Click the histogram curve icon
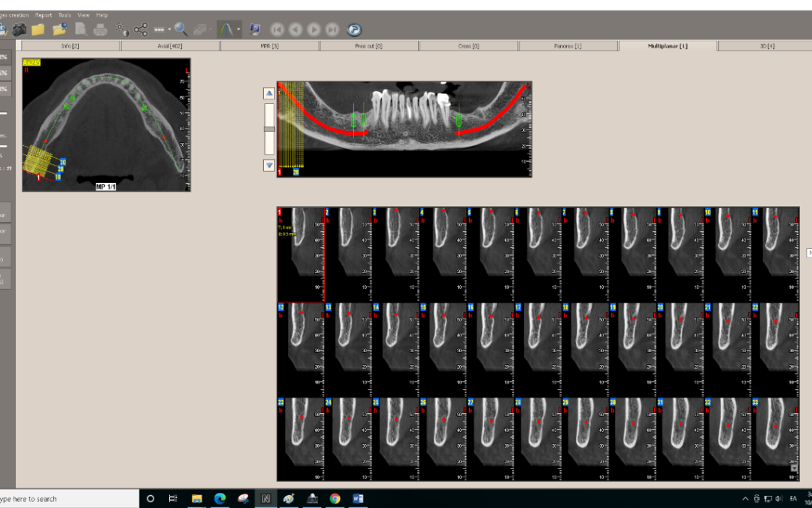This screenshot has width=812, height=508. click(226, 29)
